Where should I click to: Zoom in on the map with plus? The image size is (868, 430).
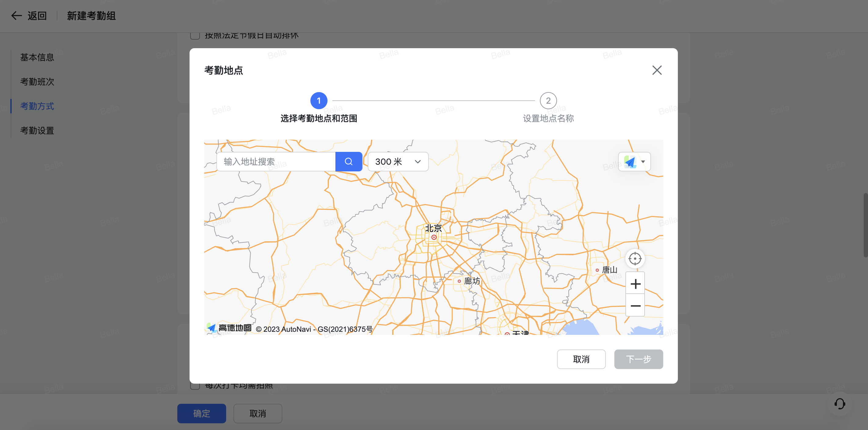click(x=635, y=284)
